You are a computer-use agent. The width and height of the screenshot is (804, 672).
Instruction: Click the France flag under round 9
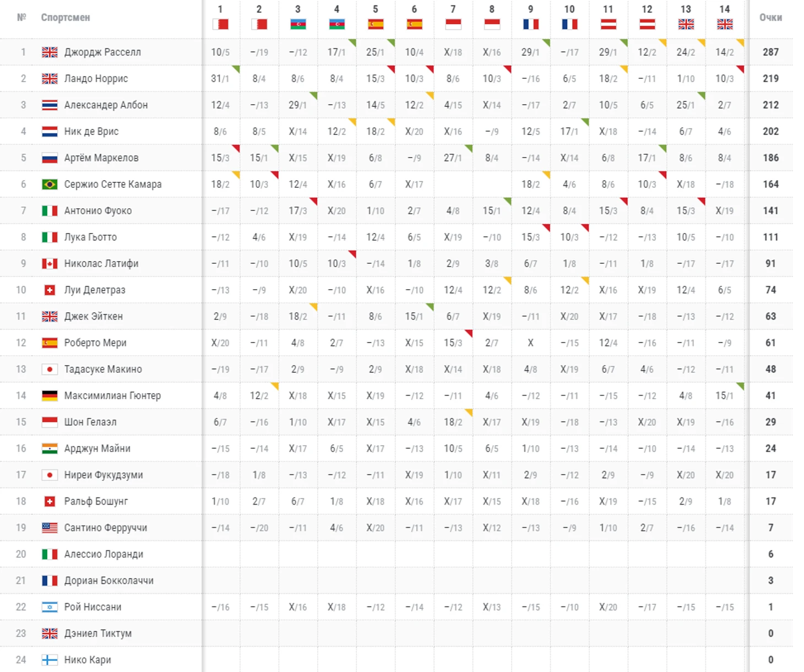(530, 24)
